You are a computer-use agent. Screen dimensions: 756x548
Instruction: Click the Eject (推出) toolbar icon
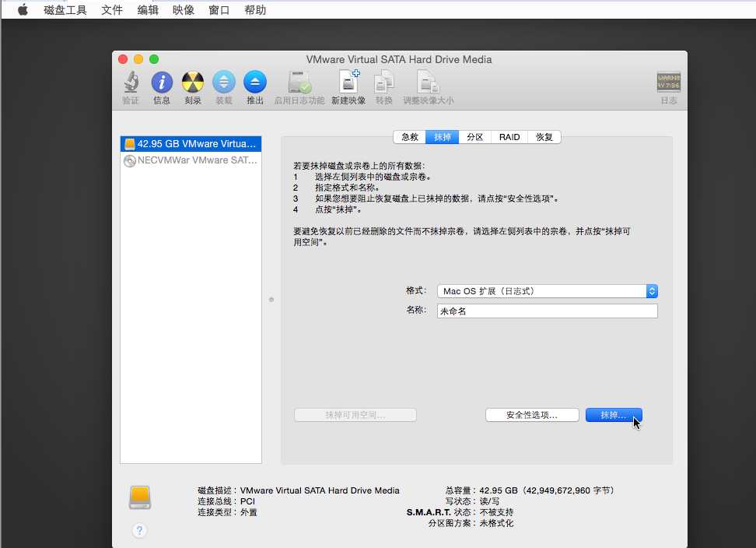255,83
